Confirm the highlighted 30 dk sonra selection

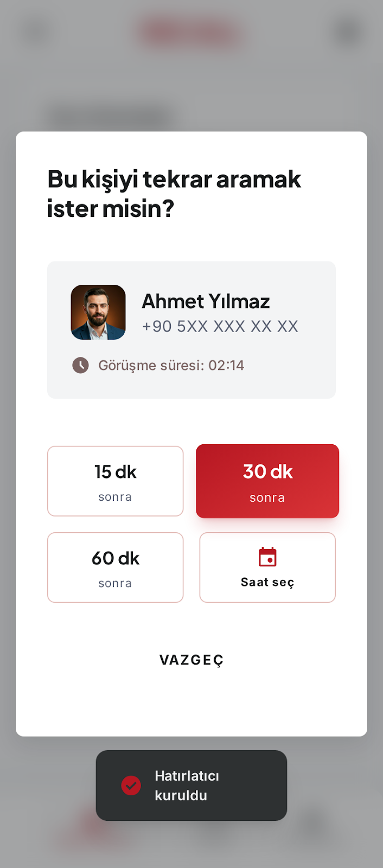267,481
